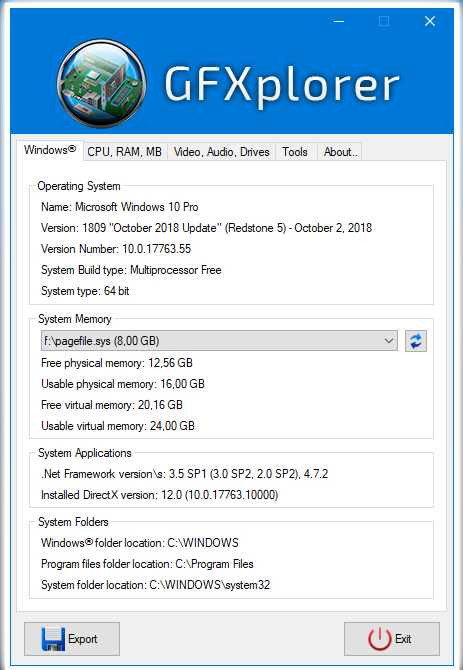Click the Installed DirectX version line
The height and width of the screenshot is (670, 463).
[159, 495]
